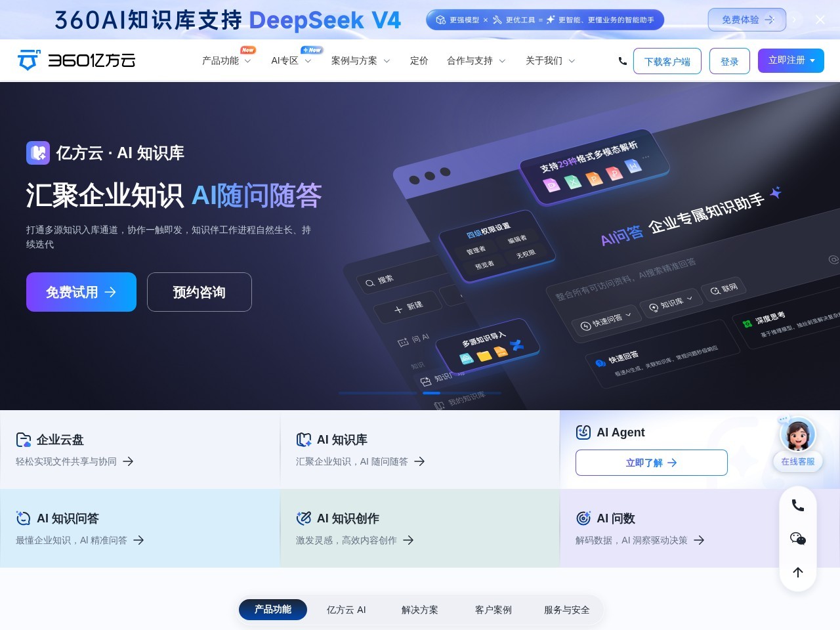Click the phone icon in navigation bar
The image size is (840, 630).
coord(622,61)
